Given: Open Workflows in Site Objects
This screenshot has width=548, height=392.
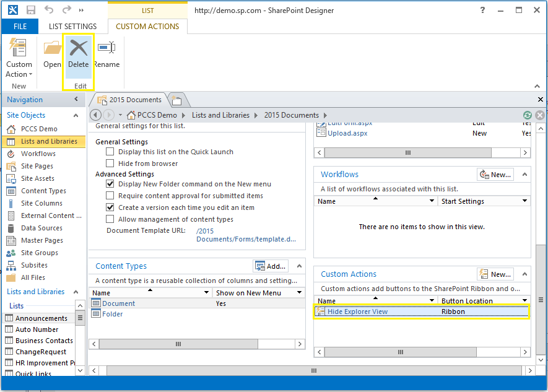Looking at the screenshot, I should [38, 154].
